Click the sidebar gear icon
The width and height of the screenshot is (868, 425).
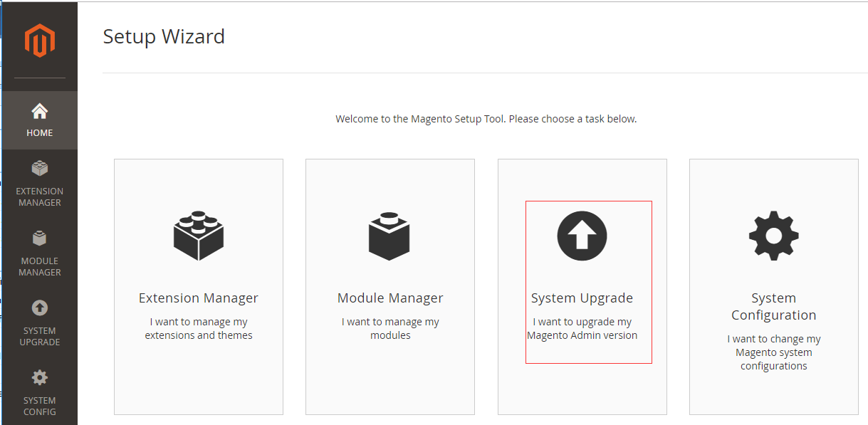tap(40, 377)
